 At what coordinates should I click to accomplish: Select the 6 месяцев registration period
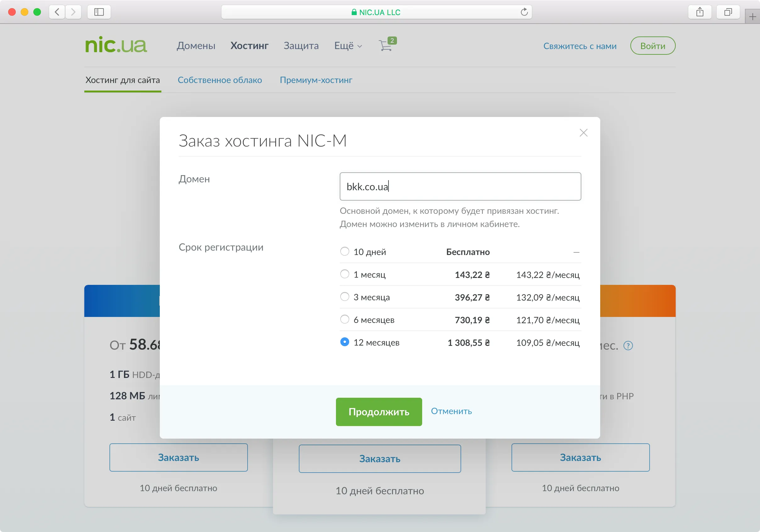pos(344,319)
